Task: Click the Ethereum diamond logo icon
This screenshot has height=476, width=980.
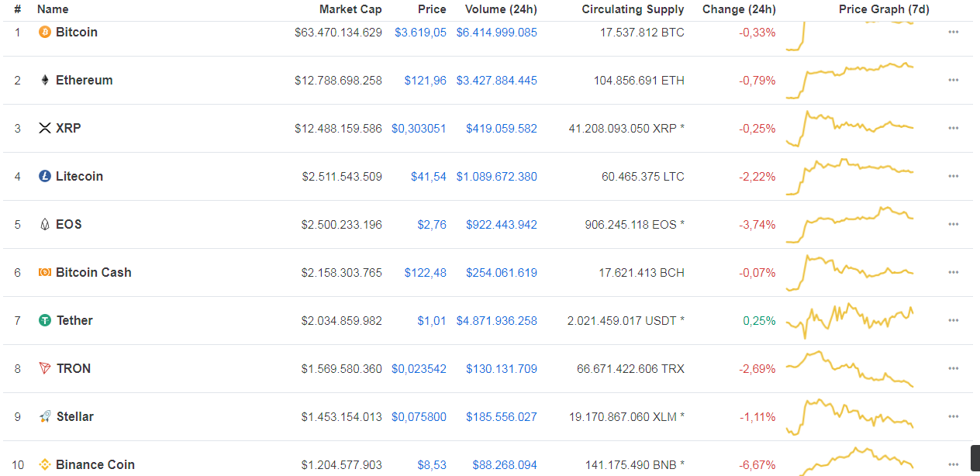Action: pyautogui.click(x=45, y=80)
